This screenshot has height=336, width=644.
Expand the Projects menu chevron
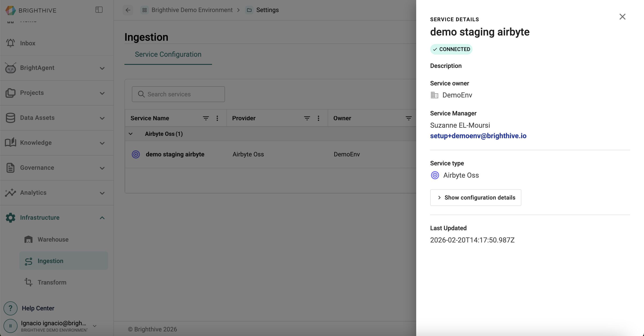point(102,93)
